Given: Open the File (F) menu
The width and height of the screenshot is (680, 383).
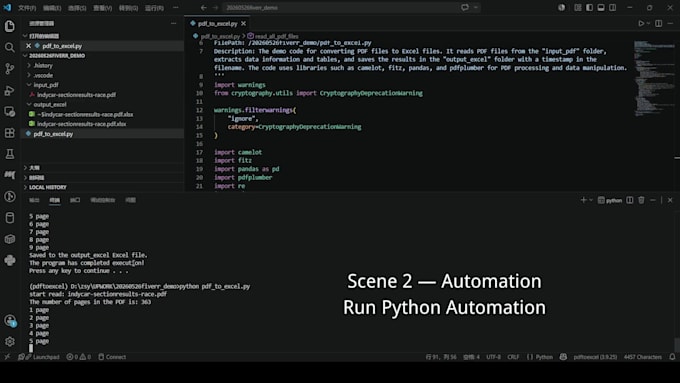Looking at the screenshot, I should 27,8.
